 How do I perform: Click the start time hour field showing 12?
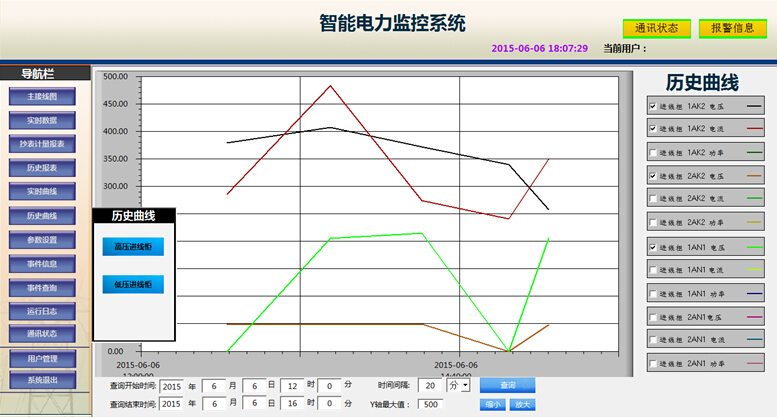[x=292, y=385]
